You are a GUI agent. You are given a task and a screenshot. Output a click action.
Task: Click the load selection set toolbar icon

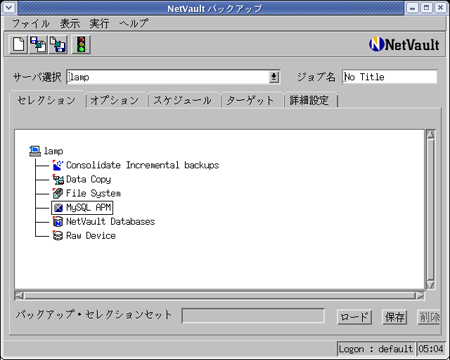(x=38, y=44)
